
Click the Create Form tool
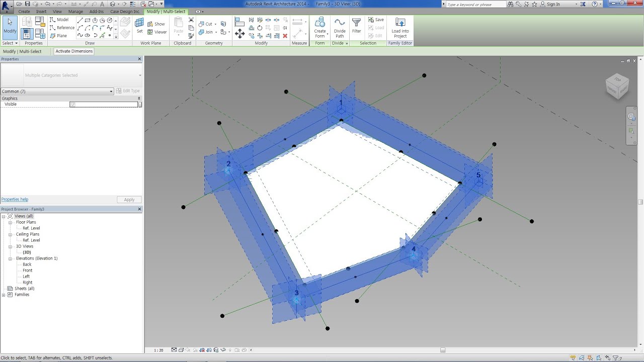(x=320, y=28)
